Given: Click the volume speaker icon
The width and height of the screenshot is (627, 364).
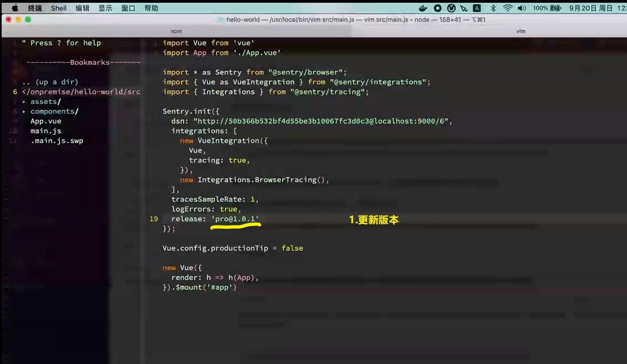Looking at the screenshot, I should click(x=521, y=8).
